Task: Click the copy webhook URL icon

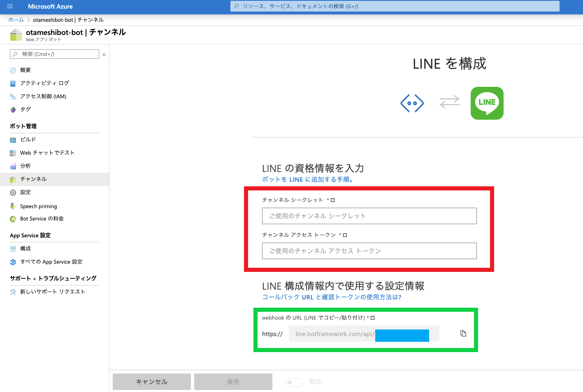Action: point(463,334)
